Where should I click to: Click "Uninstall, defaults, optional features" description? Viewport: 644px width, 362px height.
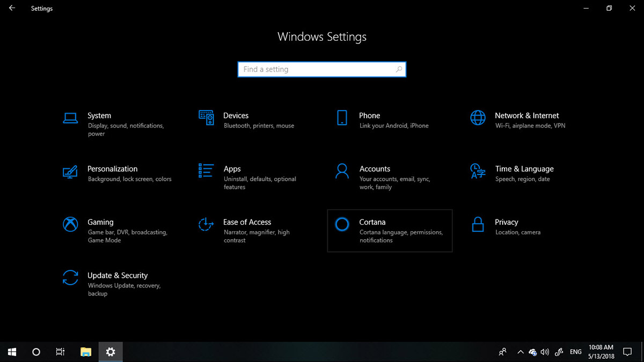point(260,183)
